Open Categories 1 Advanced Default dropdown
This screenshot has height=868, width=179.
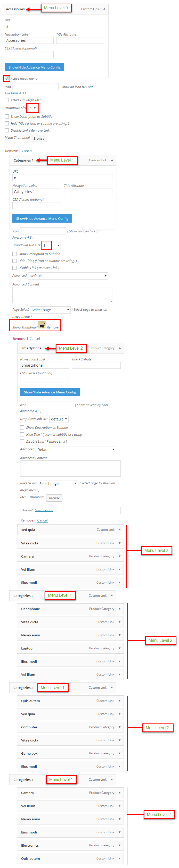click(68, 276)
